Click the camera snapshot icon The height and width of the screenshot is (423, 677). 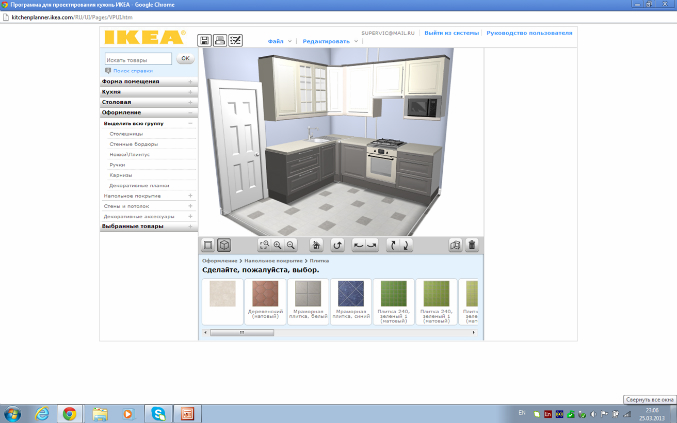click(455, 245)
